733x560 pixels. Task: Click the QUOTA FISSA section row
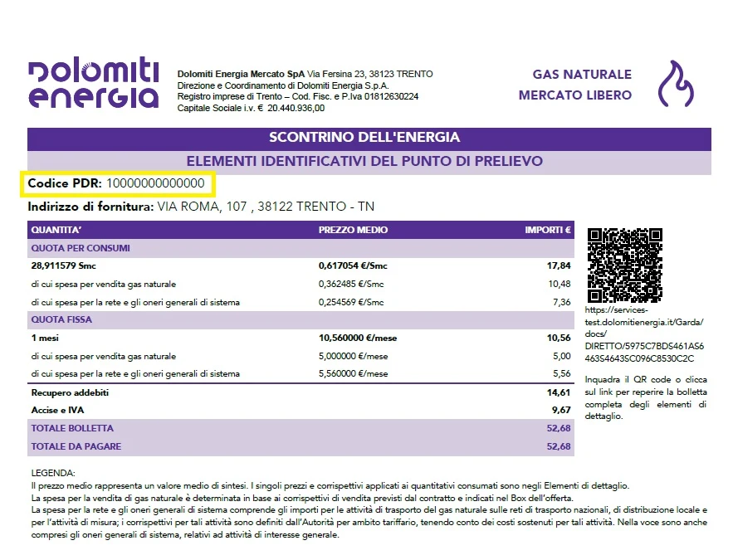pos(301,320)
